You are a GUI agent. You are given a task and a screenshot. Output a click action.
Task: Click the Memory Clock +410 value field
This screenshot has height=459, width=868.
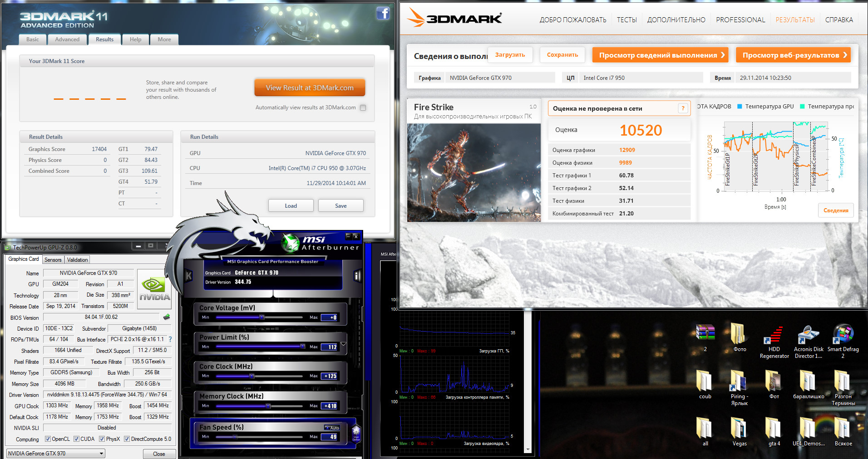click(x=330, y=406)
